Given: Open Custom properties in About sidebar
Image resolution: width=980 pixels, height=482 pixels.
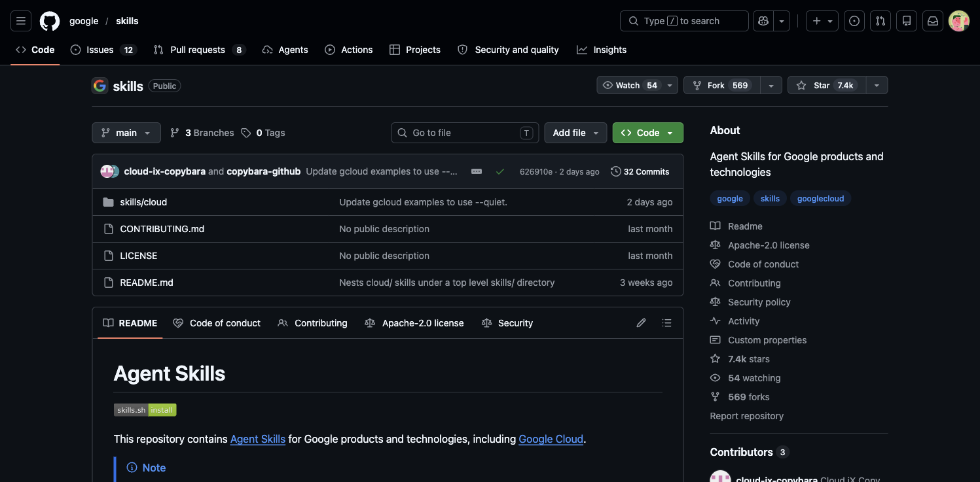Looking at the screenshot, I should (x=759, y=340).
